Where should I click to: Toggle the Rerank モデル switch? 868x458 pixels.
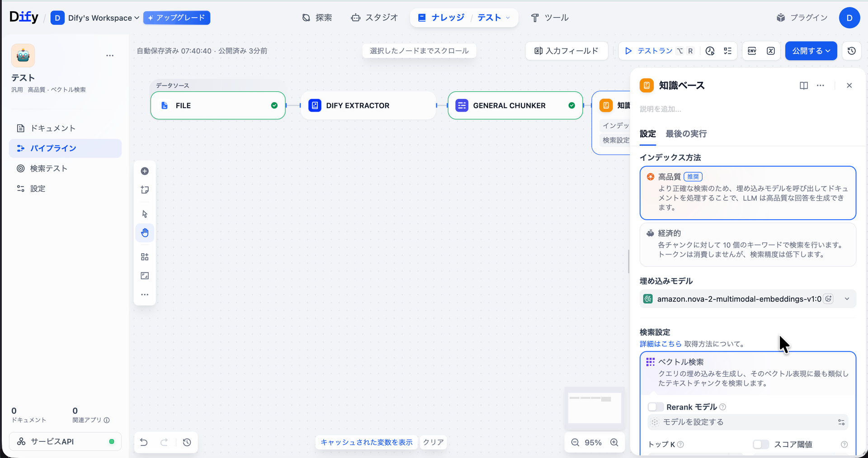656,407
